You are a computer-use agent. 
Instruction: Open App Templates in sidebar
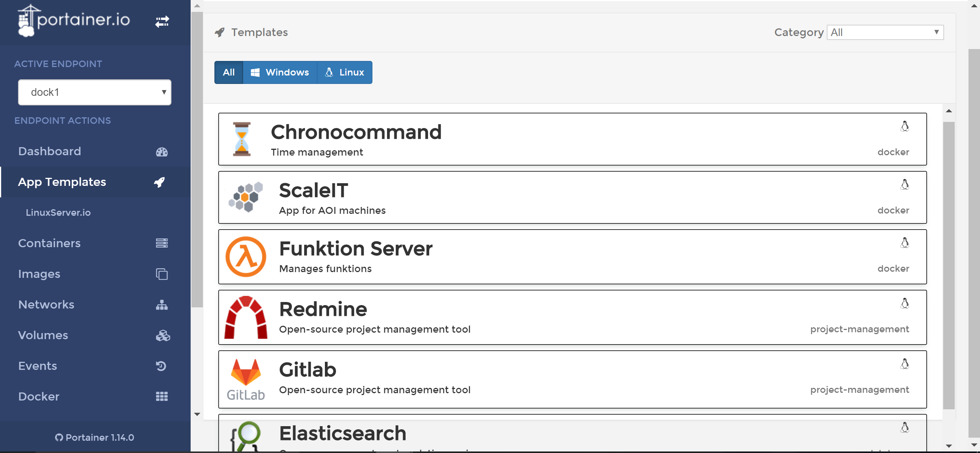pyautogui.click(x=62, y=182)
